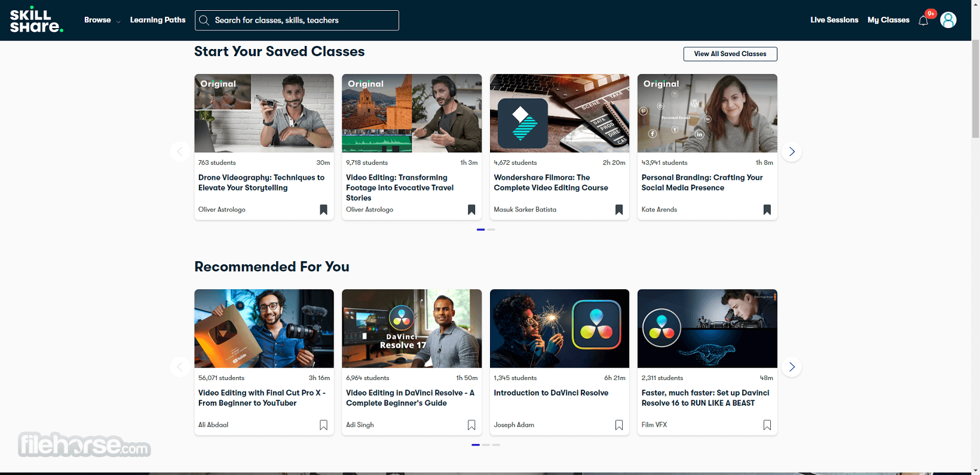Click teacher name Film VFX
Viewport: 980px width, 475px height.
[x=654, y=425]
